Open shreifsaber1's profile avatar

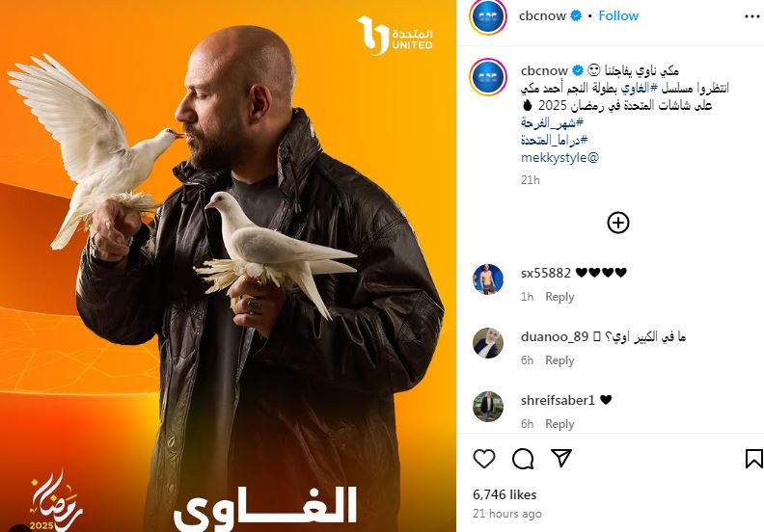click(x=488, y=407)
